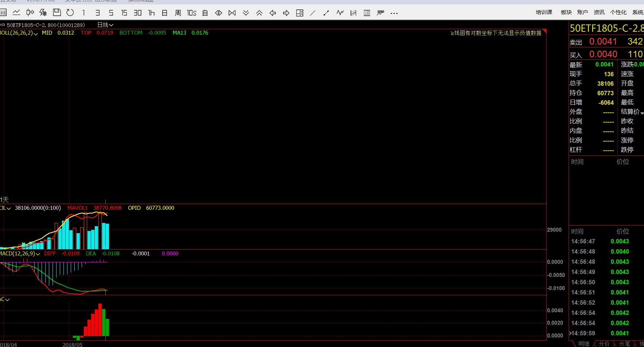Expand the MACD(12,26,9) indicator dropdown
The height and width of the screenshot is (347, 644).
click(20, 254)
